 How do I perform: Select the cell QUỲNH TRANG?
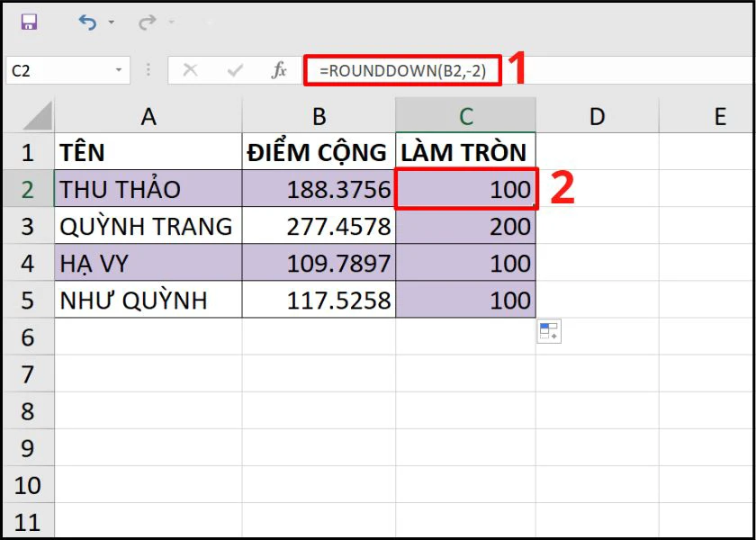click(148, 226)
